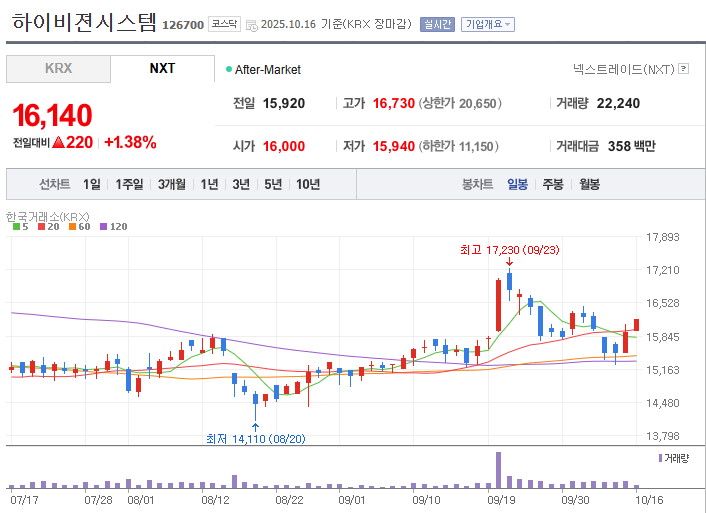The width and height of the screenshot is (706, 513).
Task: Click the tallest volume bar near 09/19
Action: point(497,468)
